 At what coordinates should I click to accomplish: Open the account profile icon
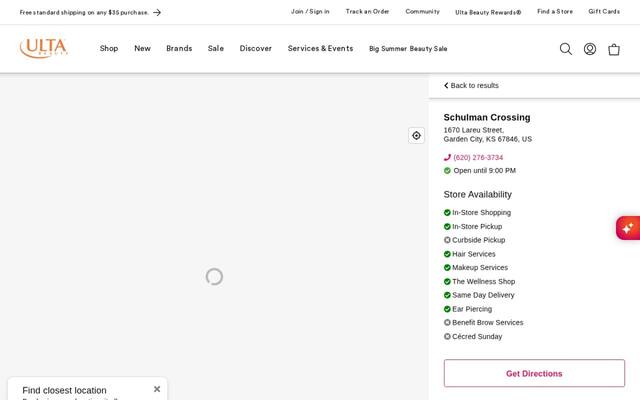coord(590,49)
